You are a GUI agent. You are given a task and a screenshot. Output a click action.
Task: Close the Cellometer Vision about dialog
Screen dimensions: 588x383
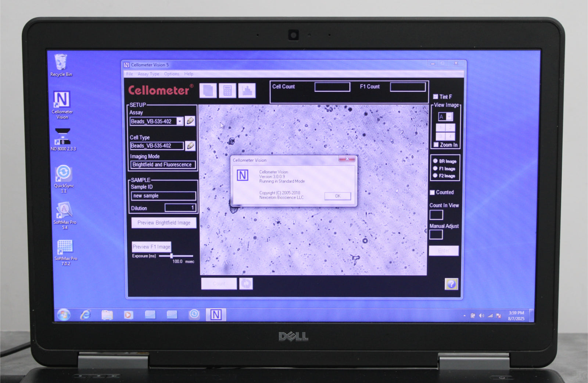347,159
